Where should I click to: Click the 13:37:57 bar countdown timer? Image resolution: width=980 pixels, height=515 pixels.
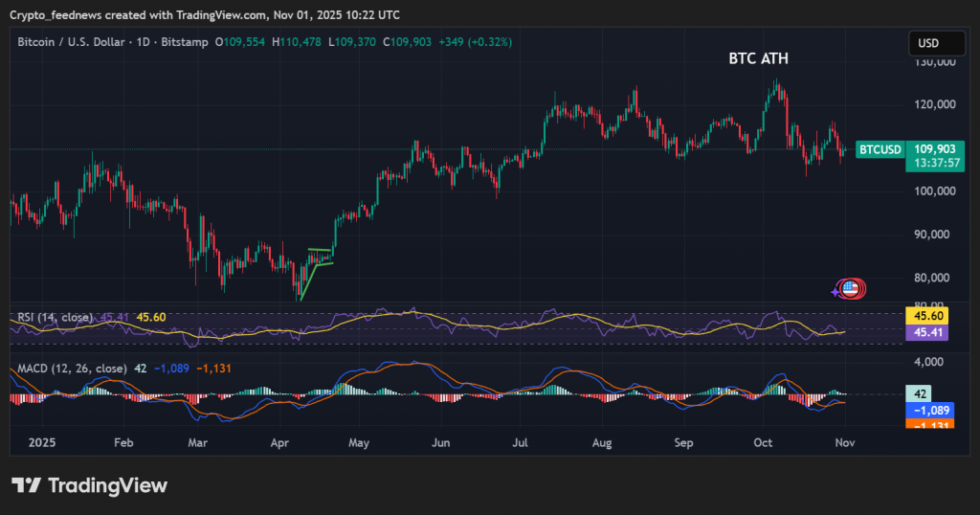tap(935, 164)
